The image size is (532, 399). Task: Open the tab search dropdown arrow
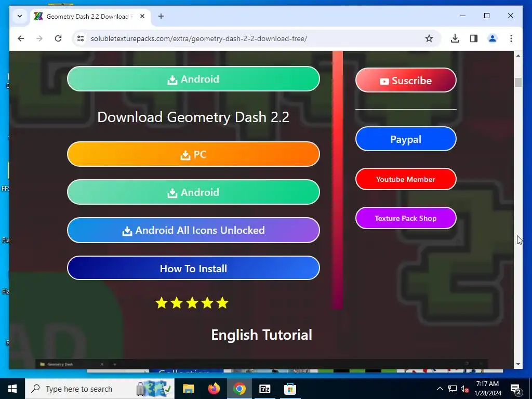[x=20, y=16]
